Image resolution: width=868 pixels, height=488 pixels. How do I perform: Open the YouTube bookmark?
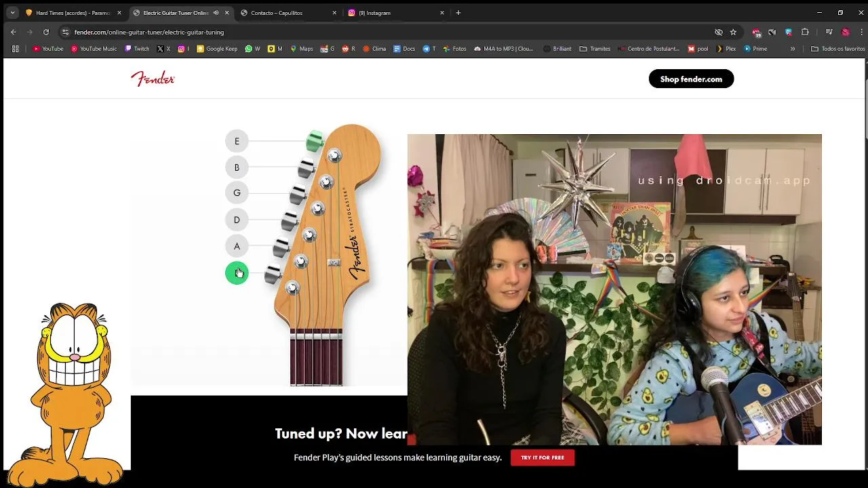coord(48,49)
